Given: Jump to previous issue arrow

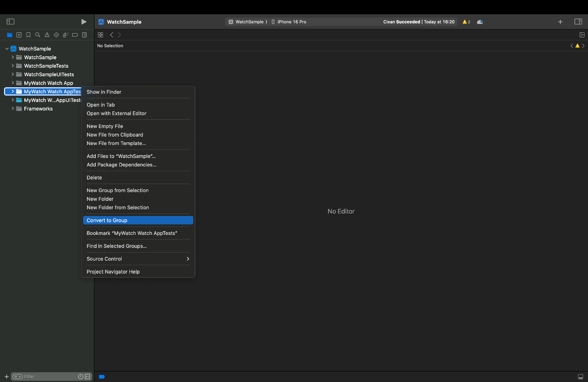Looking at the screenshot, I should coord(572,46).
